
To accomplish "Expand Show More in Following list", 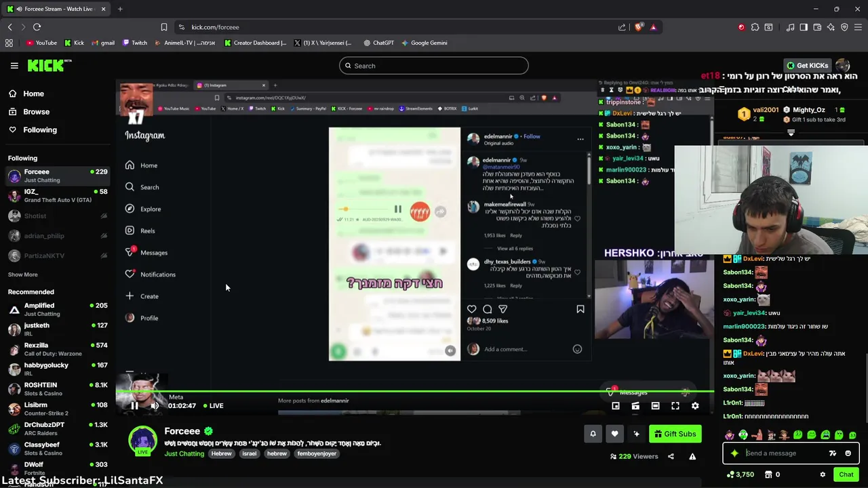I will click(x=22, y=274).
